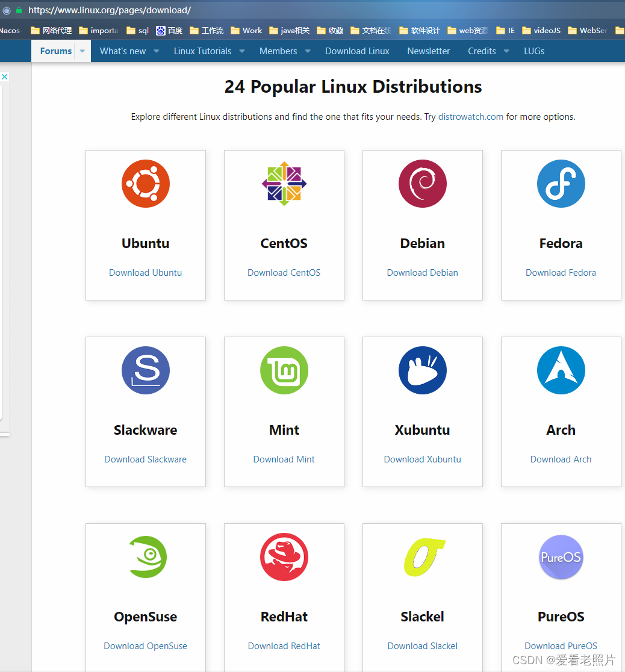Open the Forums tab
Image resolution: width=625 pixels, height=672 pixels.
click(x=56, y=51)
